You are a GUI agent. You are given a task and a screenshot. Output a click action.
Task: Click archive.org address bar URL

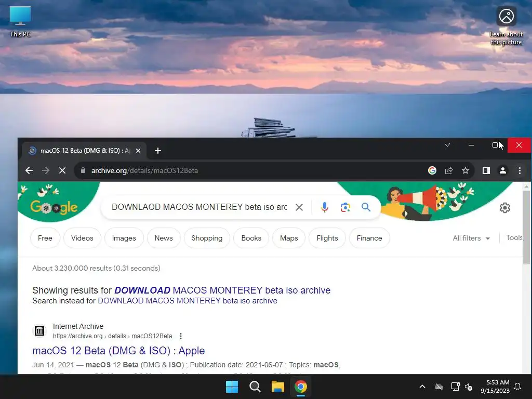click(x=144, y=170)
